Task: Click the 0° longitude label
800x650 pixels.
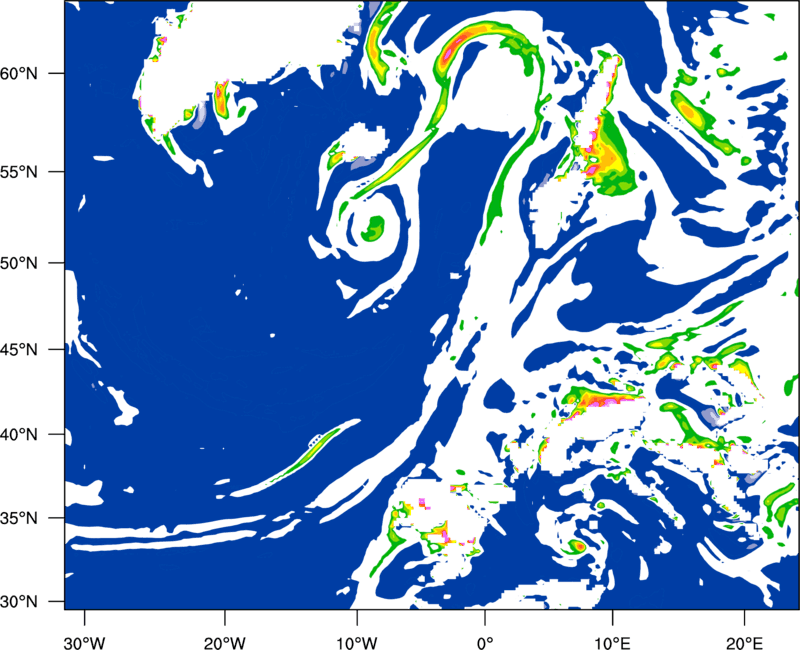Action: tap(485, 642)
